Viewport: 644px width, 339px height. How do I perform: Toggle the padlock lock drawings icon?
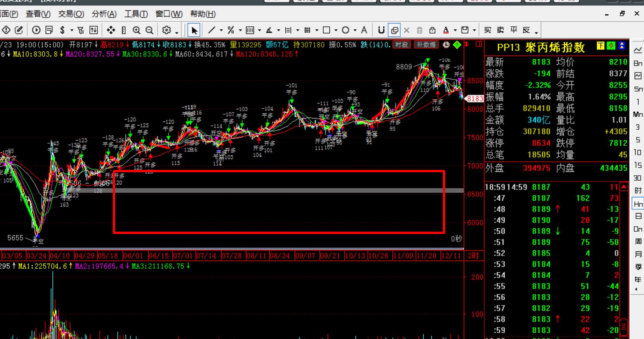pos(432,30)
